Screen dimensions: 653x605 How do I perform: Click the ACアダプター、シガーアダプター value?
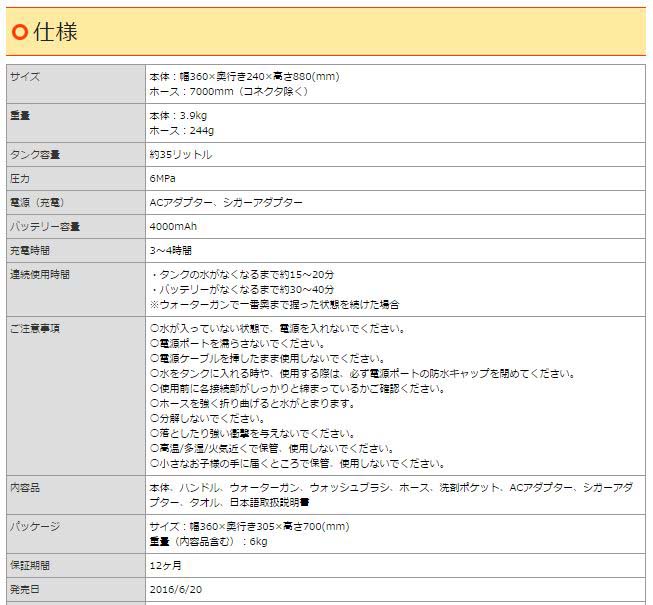tap(226, 203)
